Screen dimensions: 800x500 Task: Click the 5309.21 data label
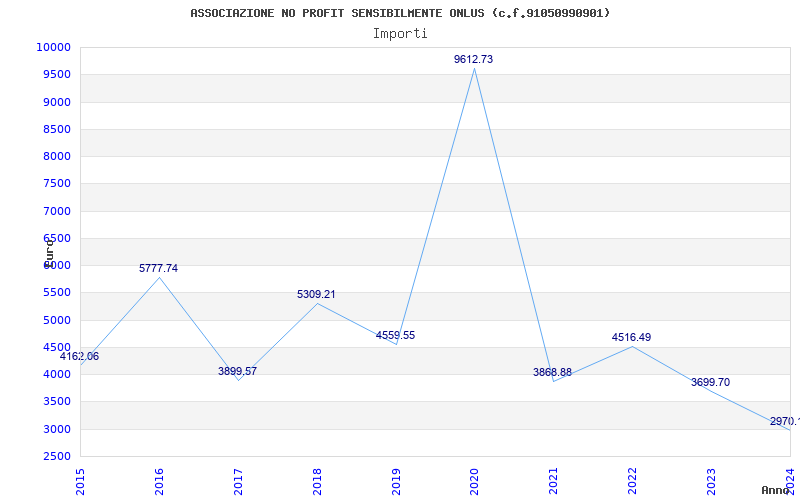tap(316, 294)
